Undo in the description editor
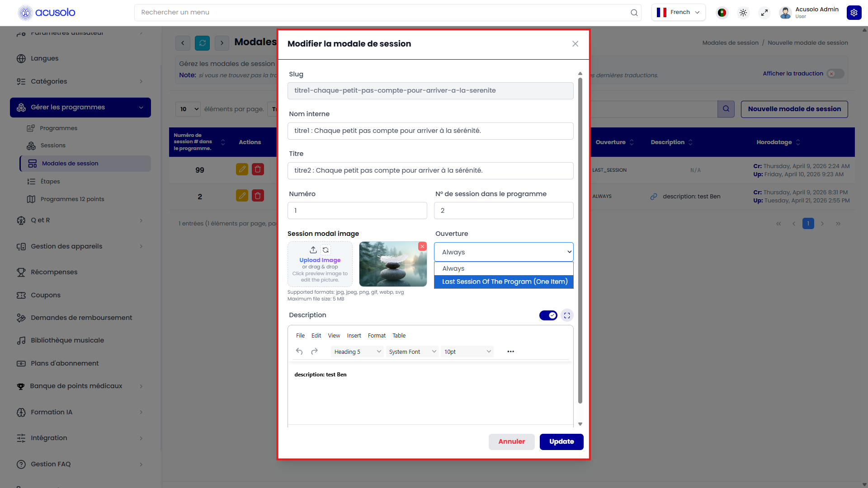Viewport: 868px width, 488px height. click(299, 352)
